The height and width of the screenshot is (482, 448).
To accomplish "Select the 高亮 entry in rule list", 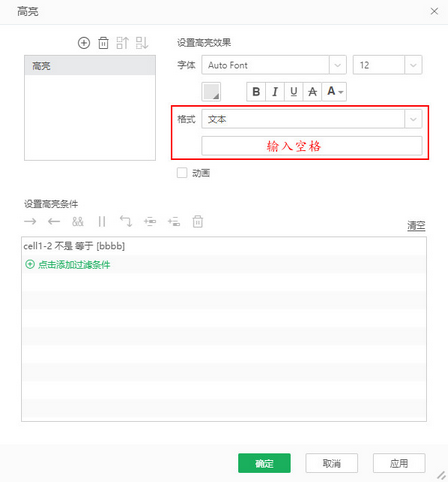I will 90,66.
